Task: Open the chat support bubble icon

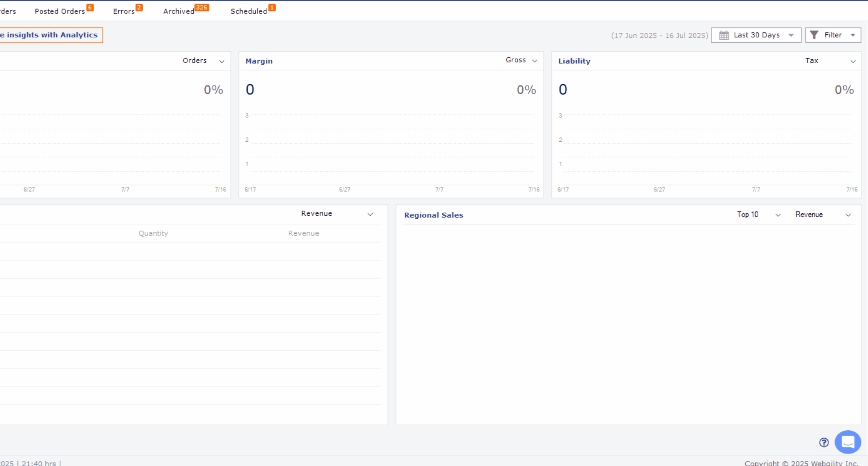Action: pos(848,442)
